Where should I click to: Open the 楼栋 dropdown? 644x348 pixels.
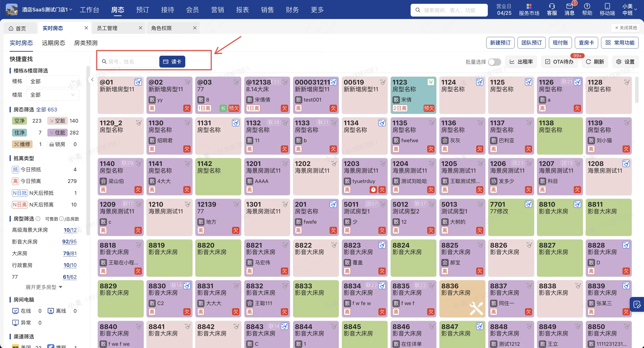click(52, 81)
